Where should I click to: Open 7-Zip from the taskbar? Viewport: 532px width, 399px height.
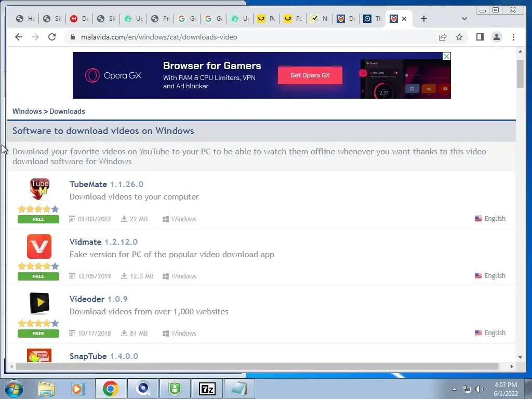(207, 389)
